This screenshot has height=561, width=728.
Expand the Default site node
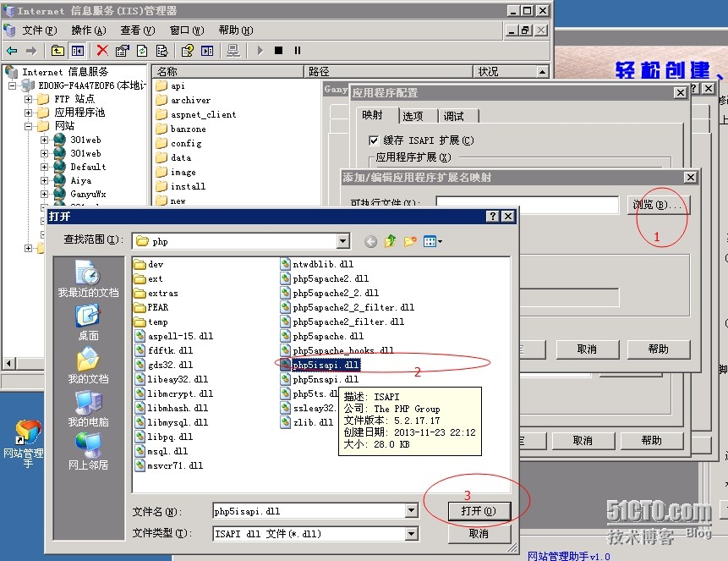pos(44,167)
